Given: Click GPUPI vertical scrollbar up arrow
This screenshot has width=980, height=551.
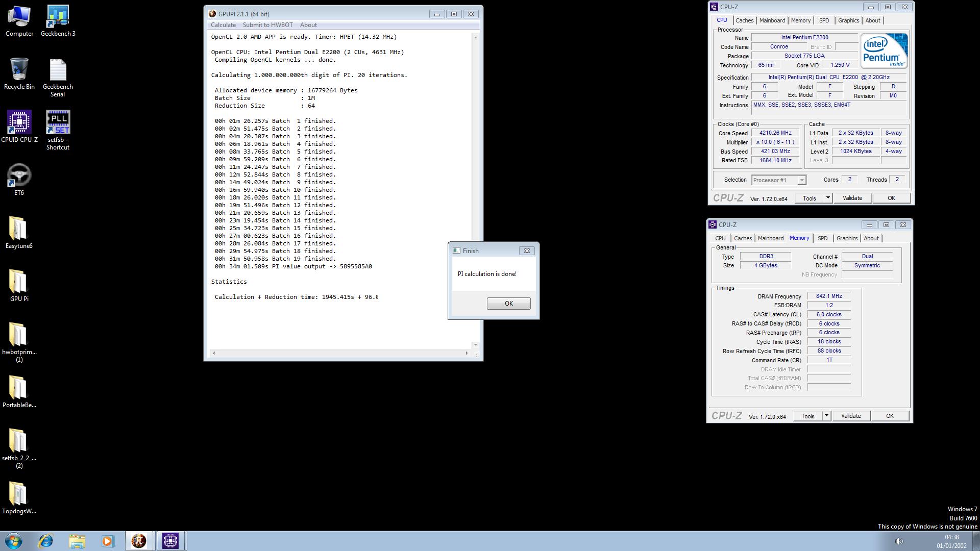Looking at the screenshot, I should pos(476,37).
